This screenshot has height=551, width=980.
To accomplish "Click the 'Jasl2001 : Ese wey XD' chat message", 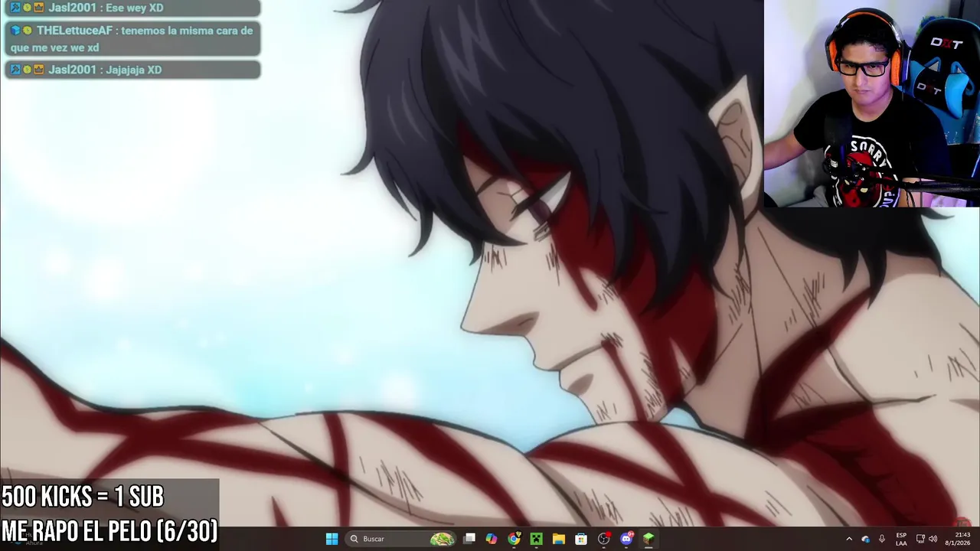I will (x=132, y=8).
